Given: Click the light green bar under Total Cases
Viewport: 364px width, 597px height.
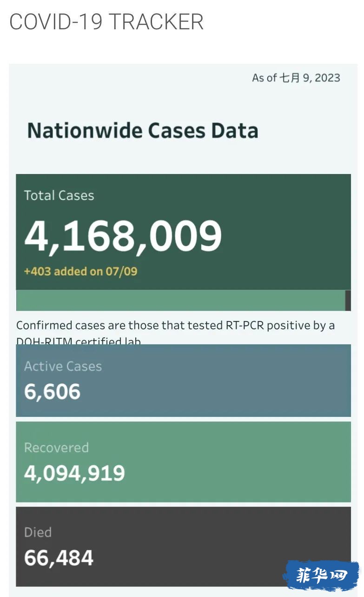Looking at the screenshot, I should coord(180,300).
